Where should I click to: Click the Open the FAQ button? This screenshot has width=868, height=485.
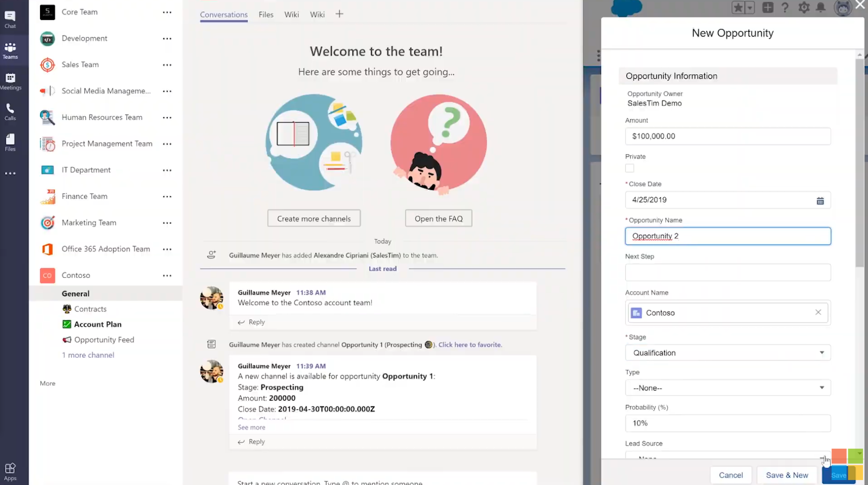[x=438, y=218]
